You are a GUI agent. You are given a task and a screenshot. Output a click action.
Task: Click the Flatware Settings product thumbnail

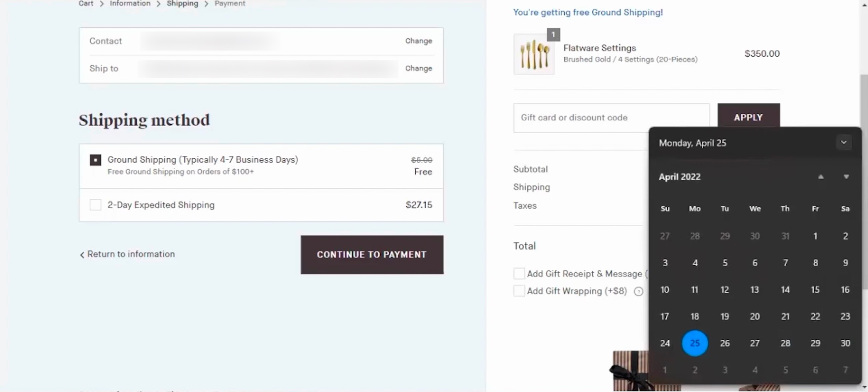[x=534, y=54]
